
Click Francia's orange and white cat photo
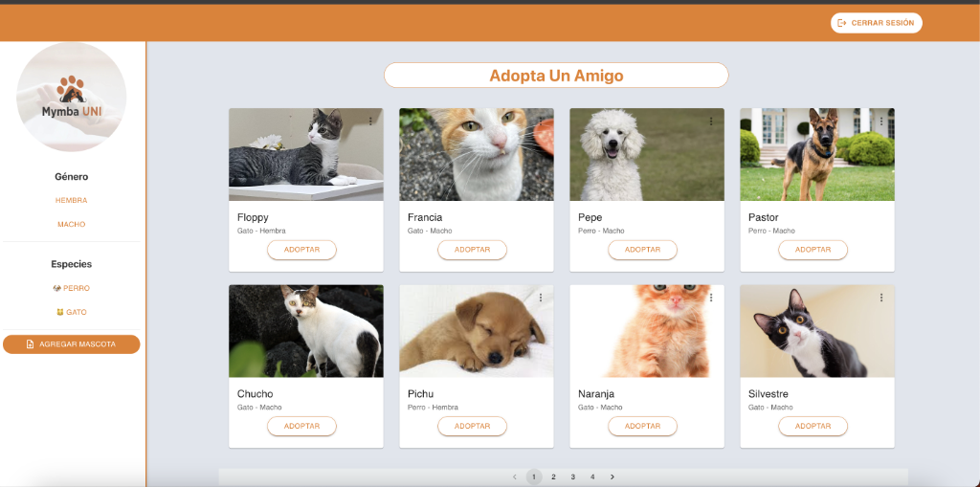[x=477, y=154]
